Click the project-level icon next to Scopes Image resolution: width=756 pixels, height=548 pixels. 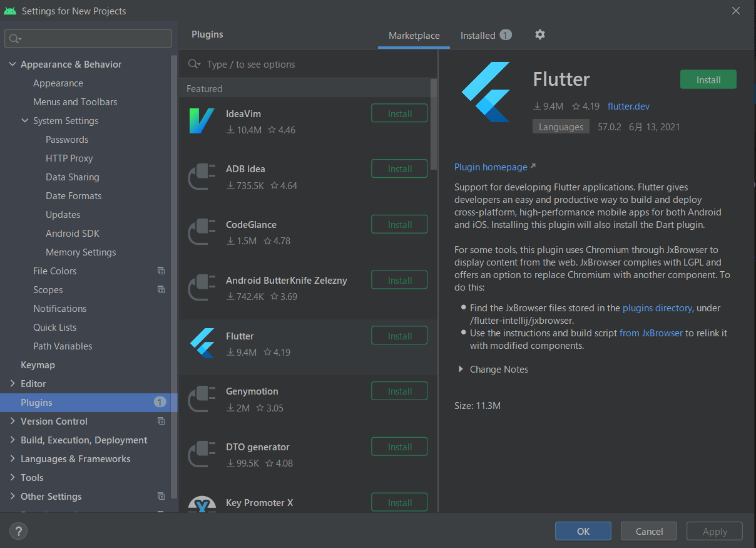[x=161, y=290]
